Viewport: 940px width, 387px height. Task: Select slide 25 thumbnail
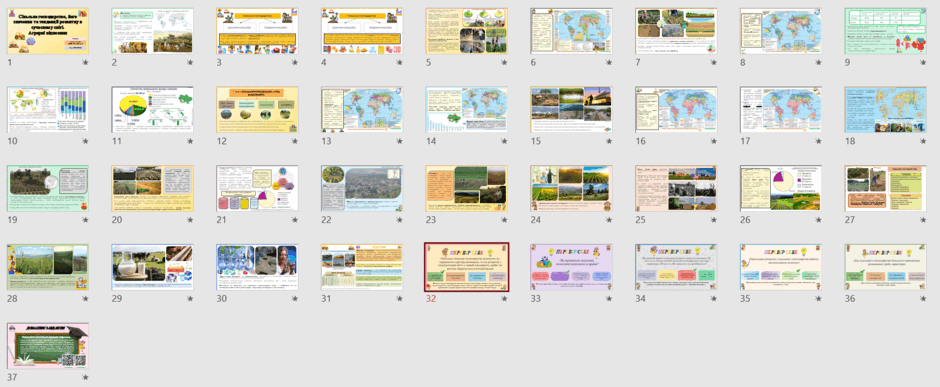click(x=676, y=188)
